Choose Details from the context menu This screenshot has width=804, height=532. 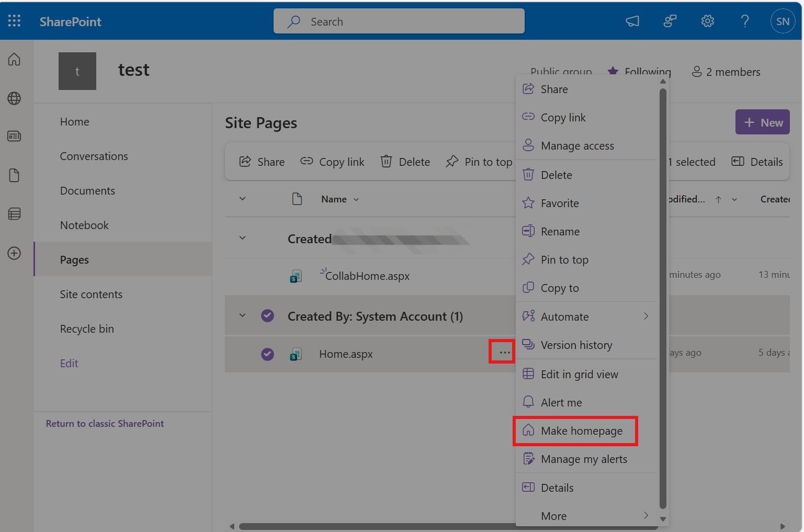[x=586, y=488]
